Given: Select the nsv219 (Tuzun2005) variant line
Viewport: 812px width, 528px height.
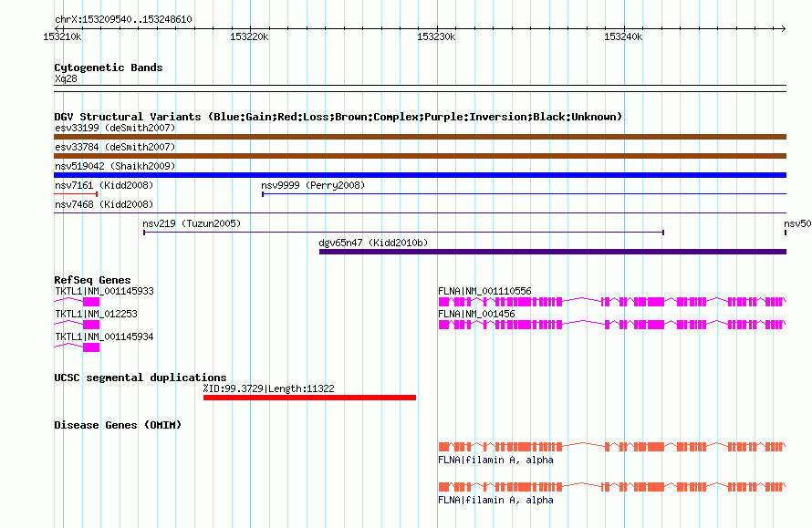Looking at the screenshot, I should pos(403,233).
